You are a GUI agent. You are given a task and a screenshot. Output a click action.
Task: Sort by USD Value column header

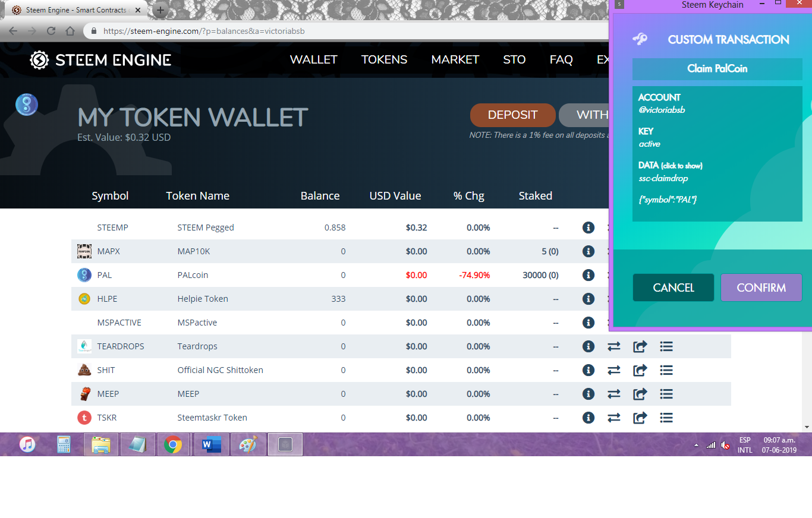coord(395,196)
